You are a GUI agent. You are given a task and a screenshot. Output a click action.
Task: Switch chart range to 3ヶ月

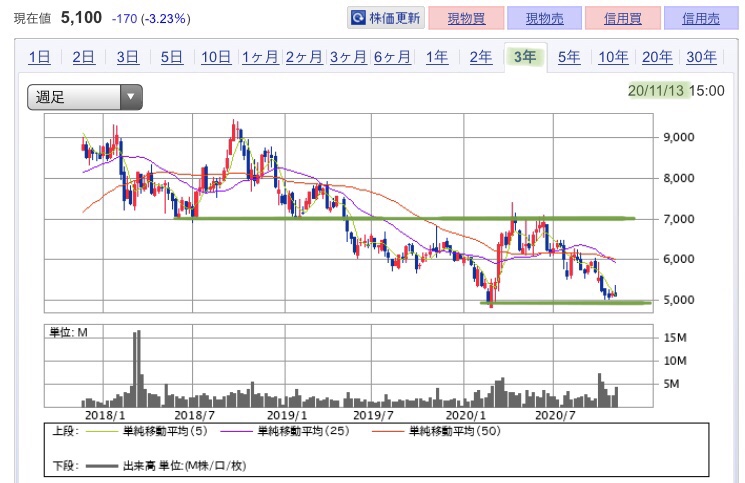point(348,57)
